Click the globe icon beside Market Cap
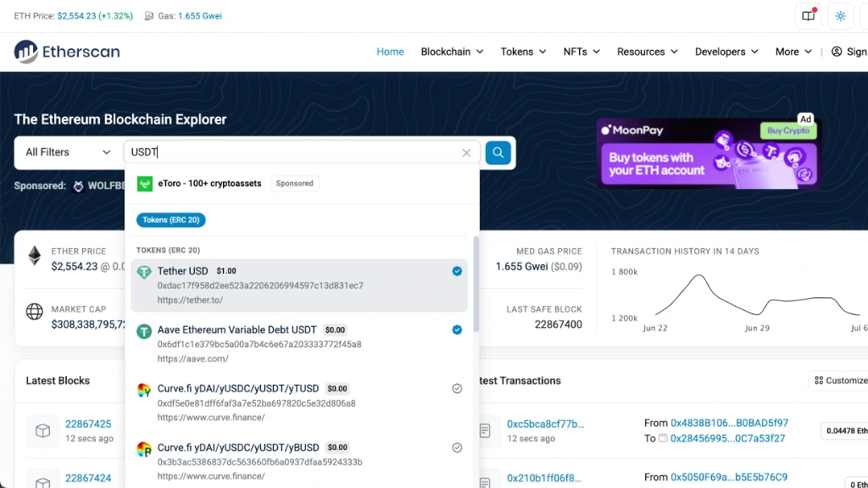The height and width of the screenshot is (488, 868). 34,312
